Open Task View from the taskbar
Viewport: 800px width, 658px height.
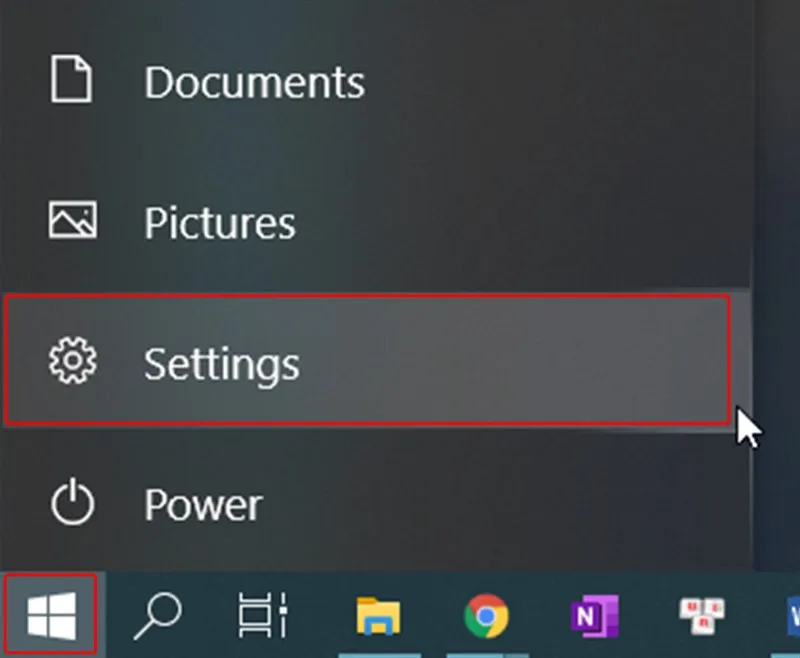point(262,617)
